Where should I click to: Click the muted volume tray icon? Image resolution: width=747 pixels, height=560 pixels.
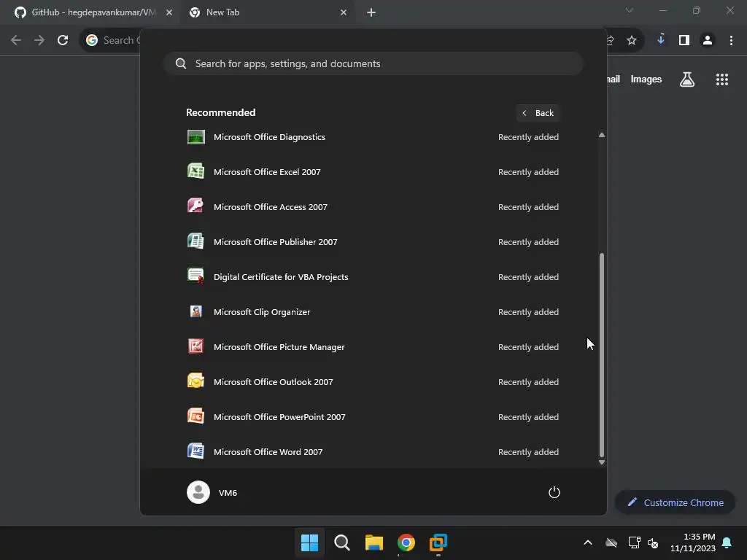(653, 542)
